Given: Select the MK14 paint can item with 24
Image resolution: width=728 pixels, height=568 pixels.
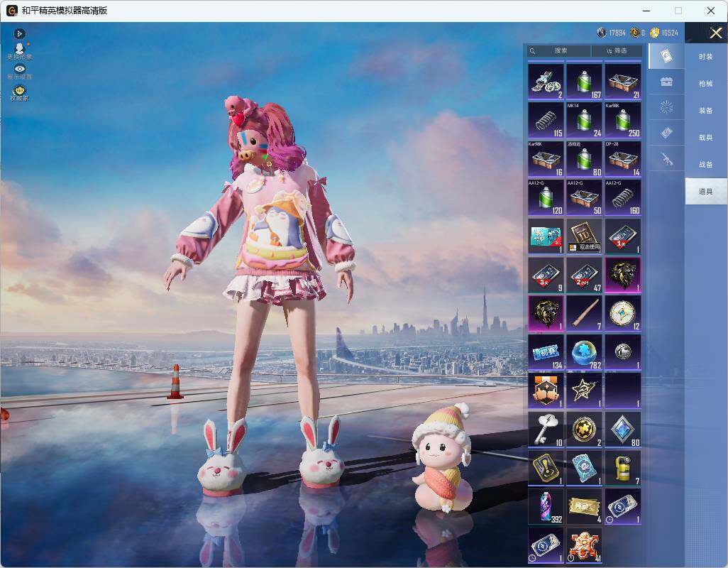Looking at the screenshot, I should (584, 120).
